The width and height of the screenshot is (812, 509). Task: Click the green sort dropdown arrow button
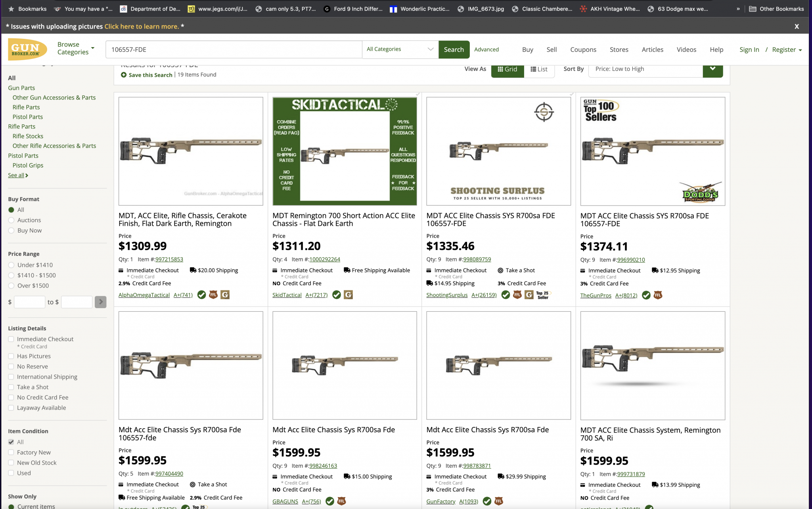(713, 69)
